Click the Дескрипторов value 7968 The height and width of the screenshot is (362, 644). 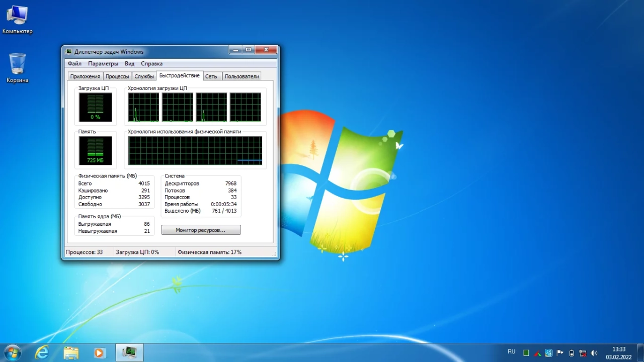(x=231, y=184)
